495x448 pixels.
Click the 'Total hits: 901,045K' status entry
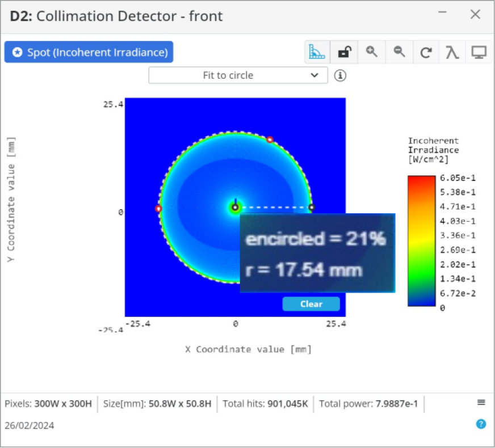(265, 404)
